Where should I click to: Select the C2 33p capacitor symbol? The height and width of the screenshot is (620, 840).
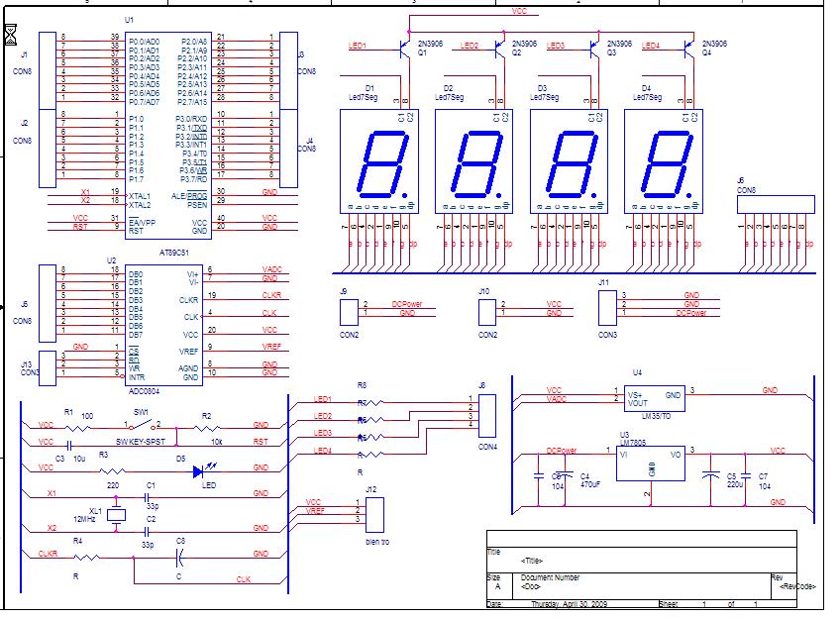pyautogui.click(x=148, y=532)
